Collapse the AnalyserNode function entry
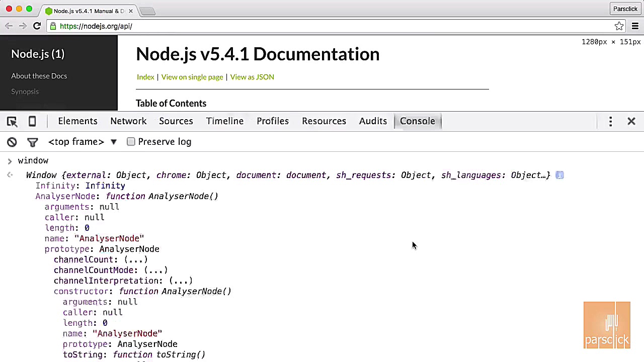This screenshot has width=644, height=362. (127, 196)
